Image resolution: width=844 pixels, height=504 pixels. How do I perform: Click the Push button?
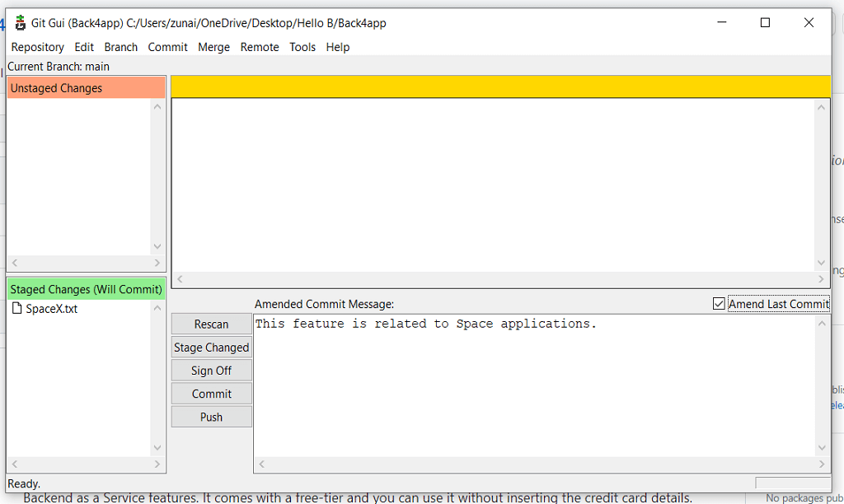point(212,417)
